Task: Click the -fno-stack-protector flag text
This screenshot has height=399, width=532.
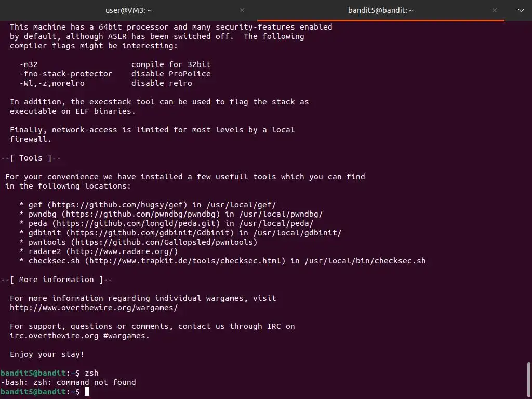Action: (x=65, y=74)
